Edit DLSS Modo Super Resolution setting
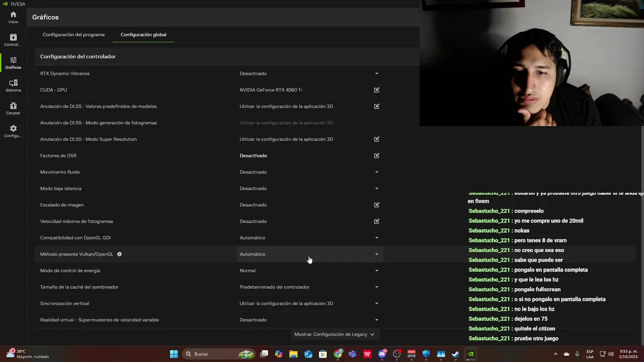The image size is (644, 362). coord(376,139)
